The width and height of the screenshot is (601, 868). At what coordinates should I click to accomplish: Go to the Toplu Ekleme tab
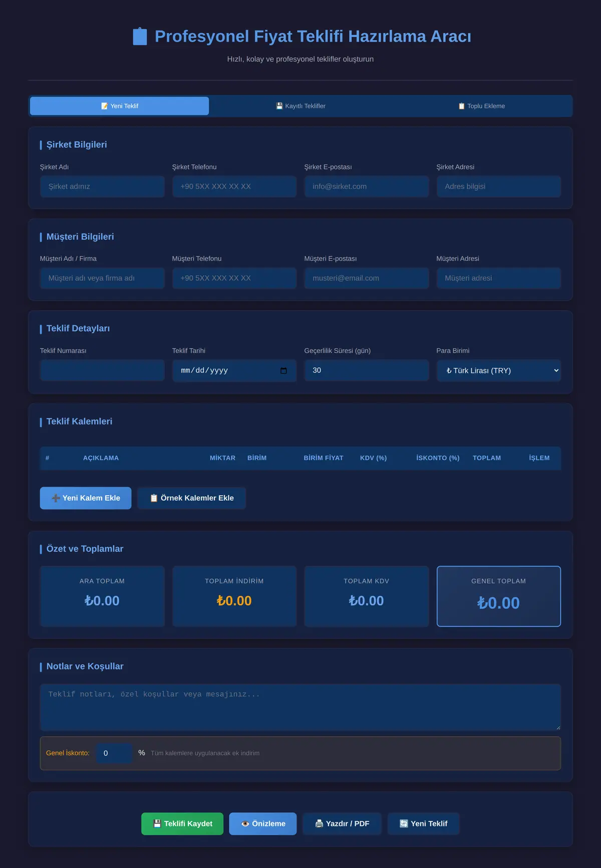pos(481,106)
